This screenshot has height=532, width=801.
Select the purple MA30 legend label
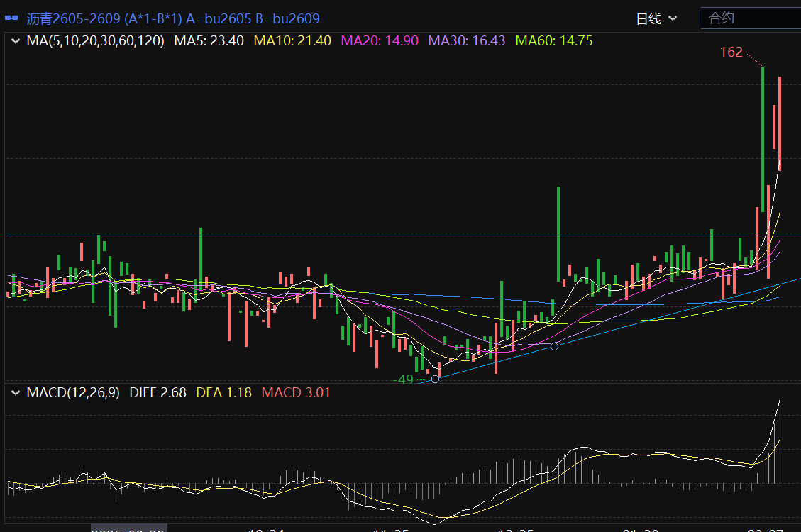coord(467,41)
